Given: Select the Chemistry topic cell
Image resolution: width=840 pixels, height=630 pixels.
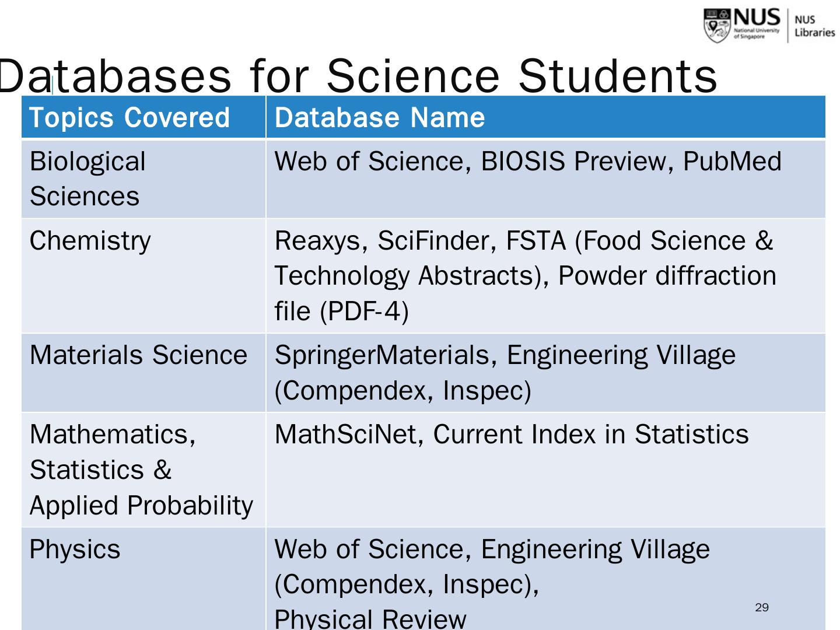Looking at the screenshot, I should (90, 240).
